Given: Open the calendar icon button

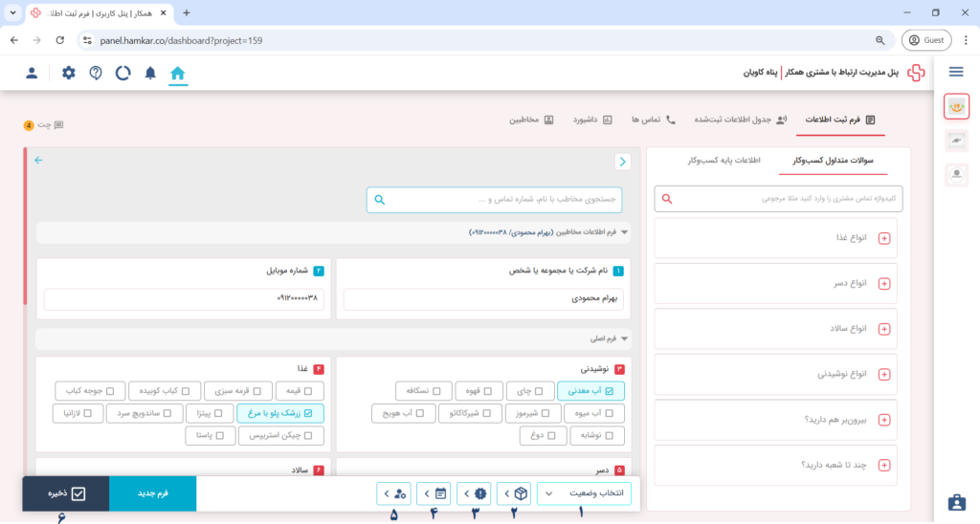Looking at the screenshot, I should (x=434, y=493).
